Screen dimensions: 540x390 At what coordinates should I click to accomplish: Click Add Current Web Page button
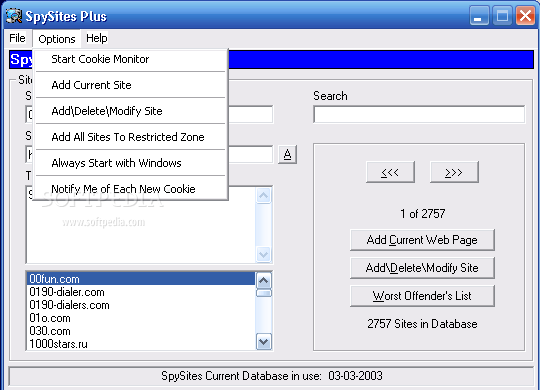coord(422,240)
